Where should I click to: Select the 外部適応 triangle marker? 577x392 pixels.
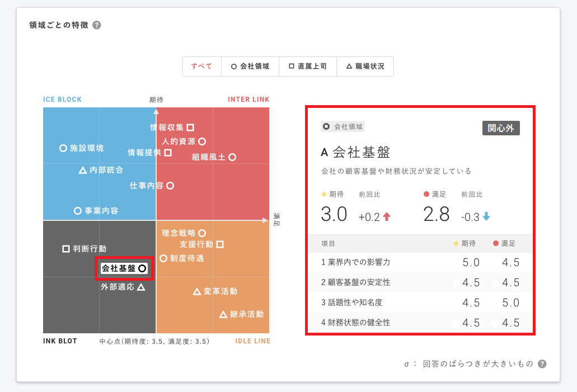click(141, 287)
